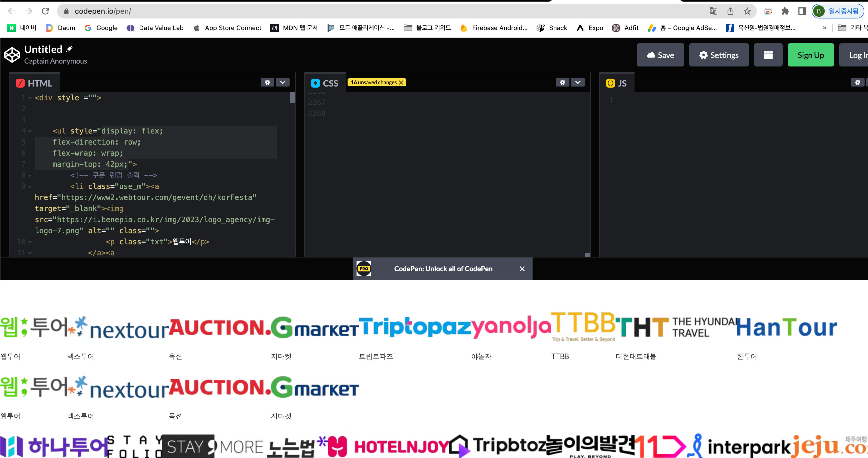Viewport: 868px width, 458px height.
Task: Reload the page
Action: [x=46, y=11]
